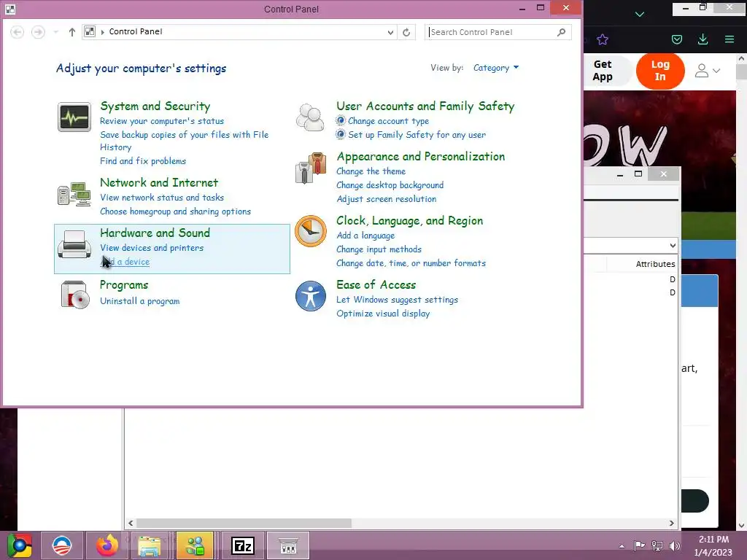The image size is (747, 560).
Task: Click Find and fix problems
Action: click(x=143, y=161)
